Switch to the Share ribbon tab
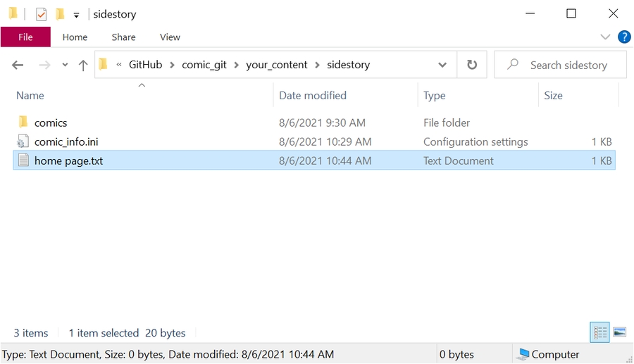This screenshot has height=364, width=634. tap(123, 37)
